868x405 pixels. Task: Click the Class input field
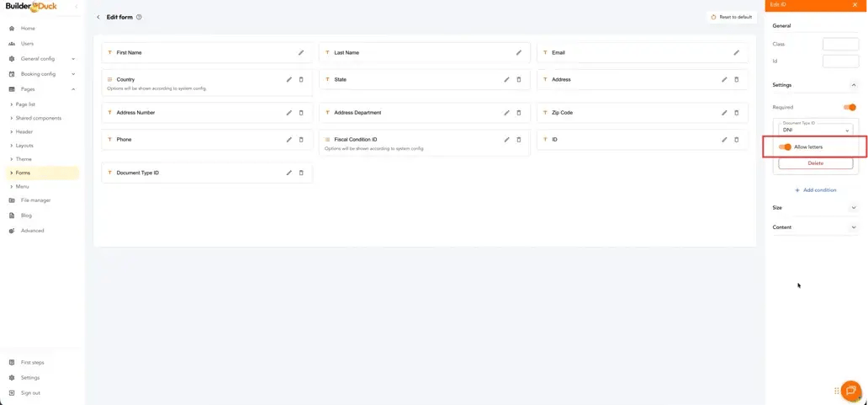click(x=839, y=44)
